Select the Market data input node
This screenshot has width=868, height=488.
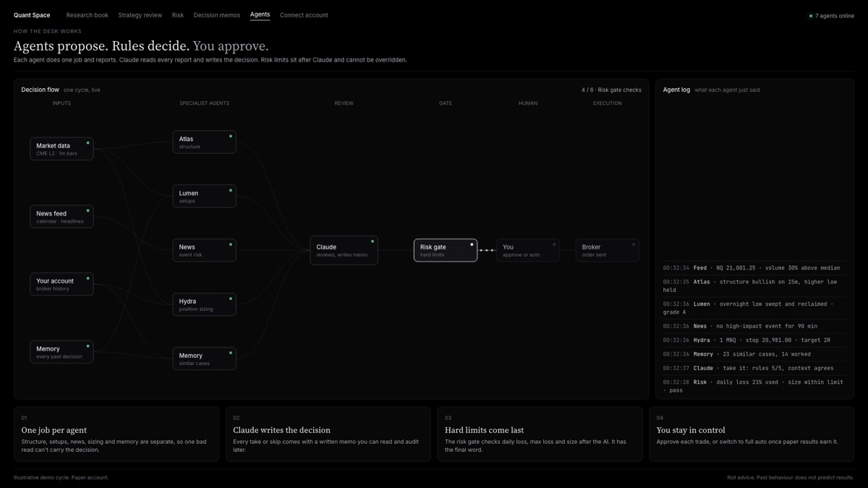(x=61, y=149)
